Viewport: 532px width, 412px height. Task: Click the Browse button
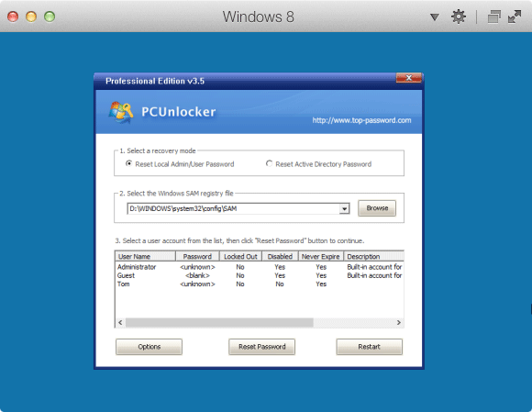377,208
